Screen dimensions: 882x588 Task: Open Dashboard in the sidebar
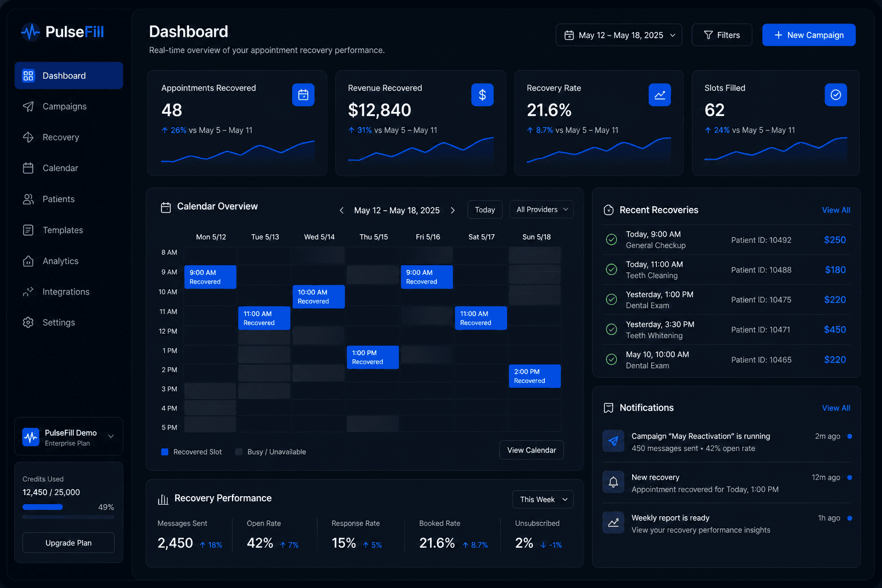[69, 76]
